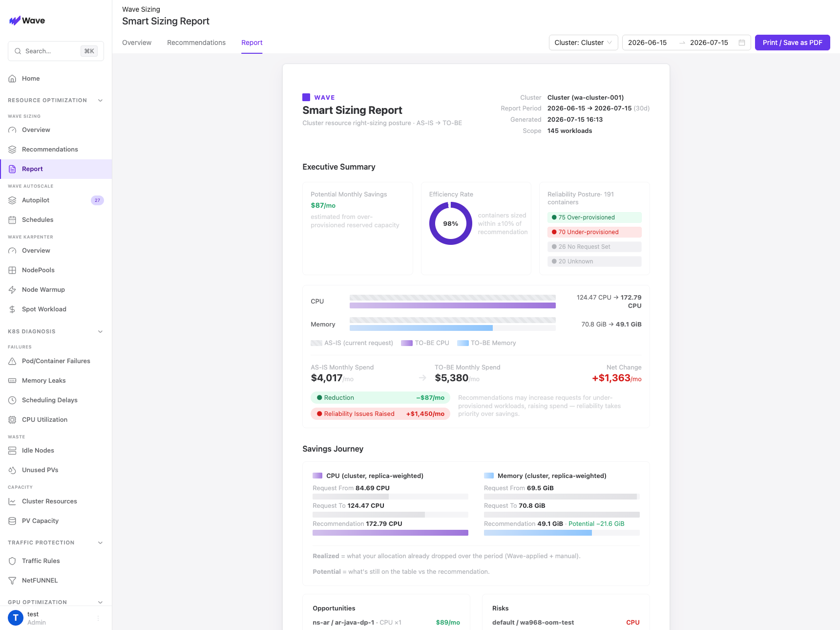Viewport: 840px width, 630px height.
Task: Click the CPU Recommendation 172.79 progress bar
Action: click(x=390, y=533)
